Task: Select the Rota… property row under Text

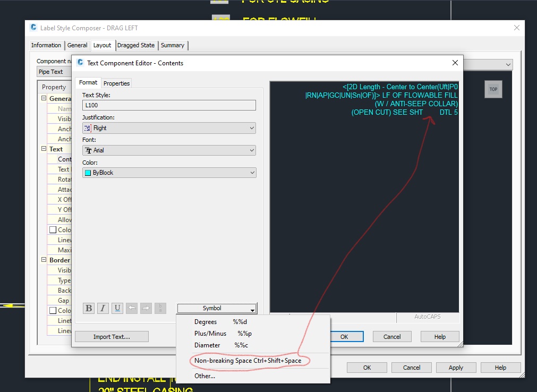Action: coord(59,180)
